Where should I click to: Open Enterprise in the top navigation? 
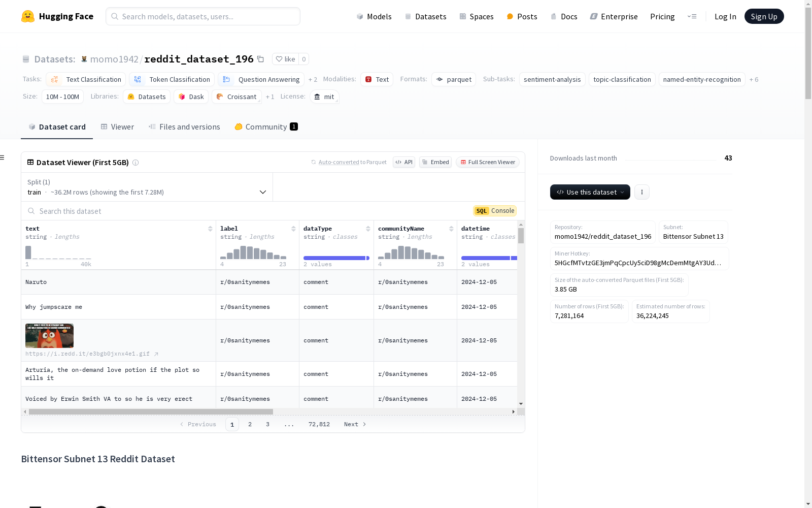[614, 16]
